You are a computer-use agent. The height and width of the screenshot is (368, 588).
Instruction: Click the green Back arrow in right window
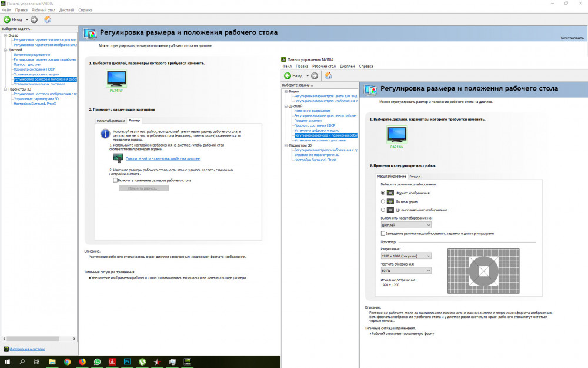click(x=288, y=76)
